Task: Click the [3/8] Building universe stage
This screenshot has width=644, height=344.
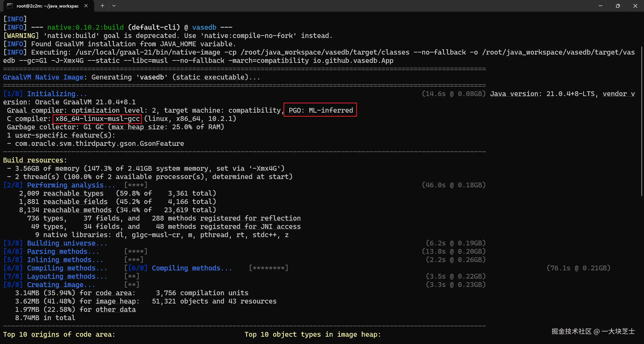Action: 55,243
